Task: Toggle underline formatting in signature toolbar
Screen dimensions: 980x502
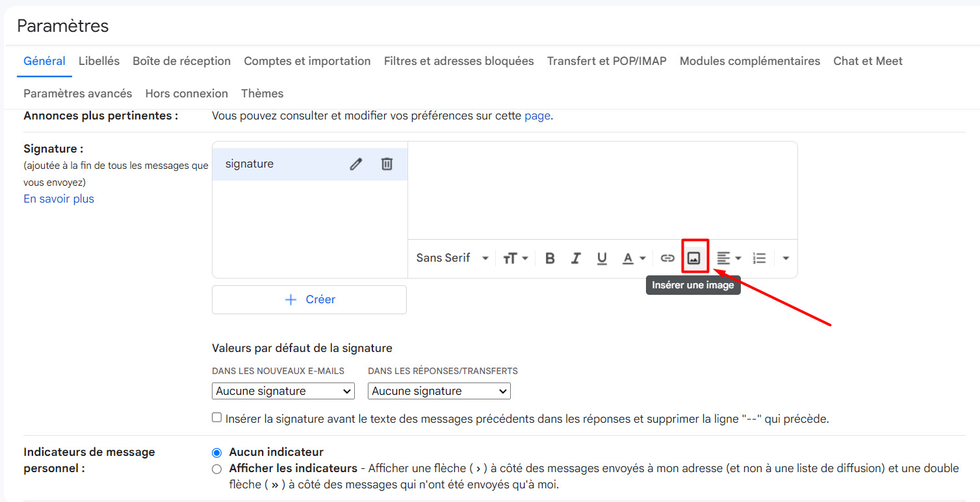Action: [x=602, y=258]
